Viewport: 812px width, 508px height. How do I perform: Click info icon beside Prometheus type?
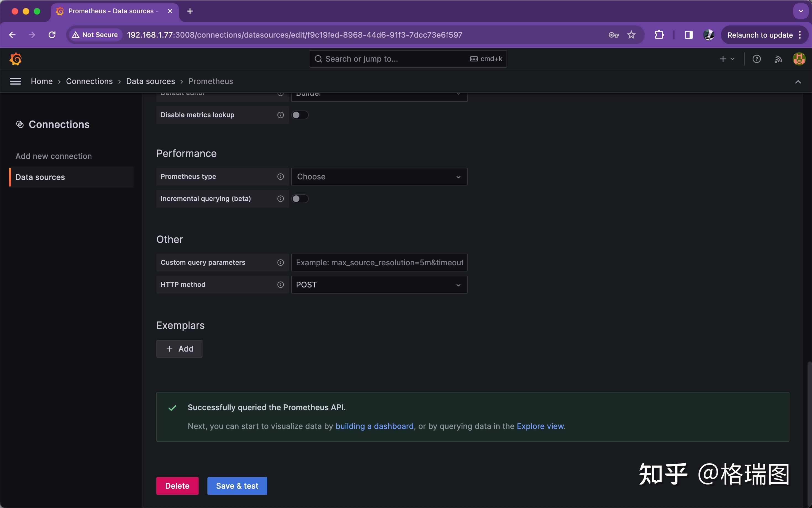coord(281,177)
